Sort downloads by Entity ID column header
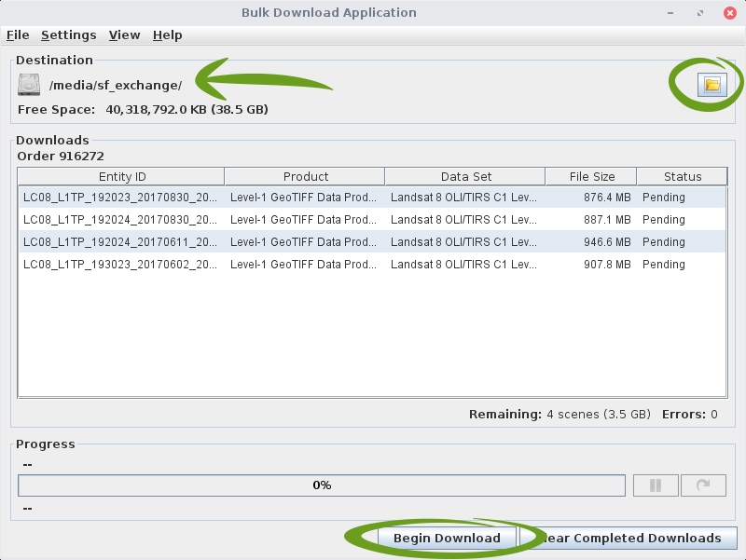This screenshot has height=560, width=746. 122,176
